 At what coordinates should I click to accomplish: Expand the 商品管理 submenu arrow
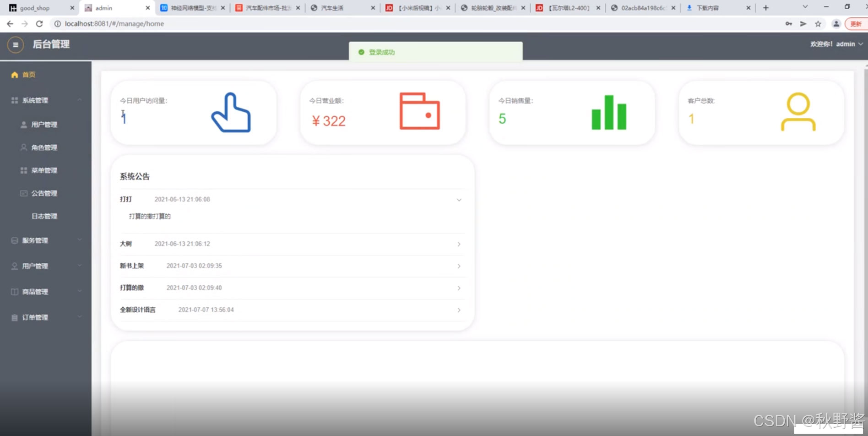coord(80,291)
